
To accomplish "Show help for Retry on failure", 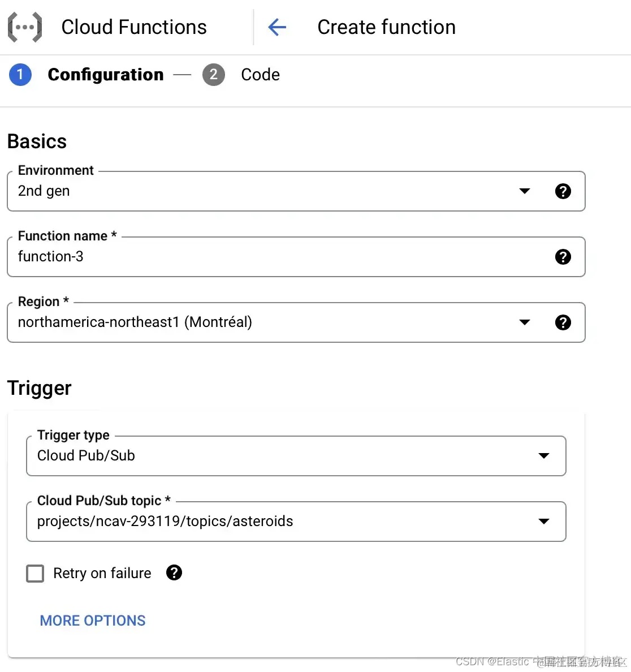I will coord(174,573).
